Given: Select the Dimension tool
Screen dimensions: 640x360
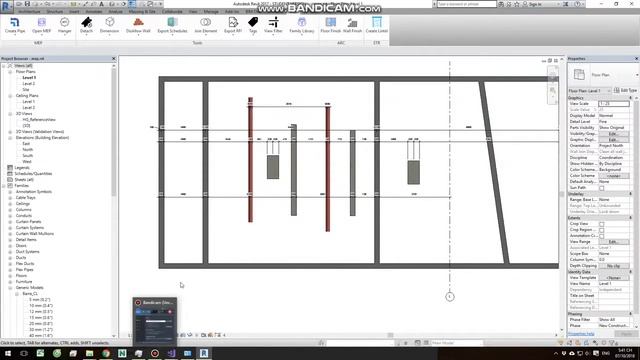Looking at the screenshot, I should (109, 25).
